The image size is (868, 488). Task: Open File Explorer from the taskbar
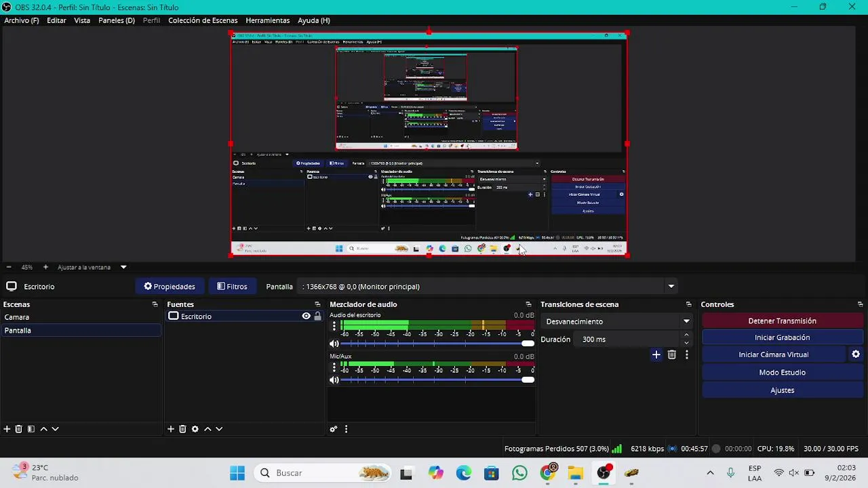pos(575,473)
